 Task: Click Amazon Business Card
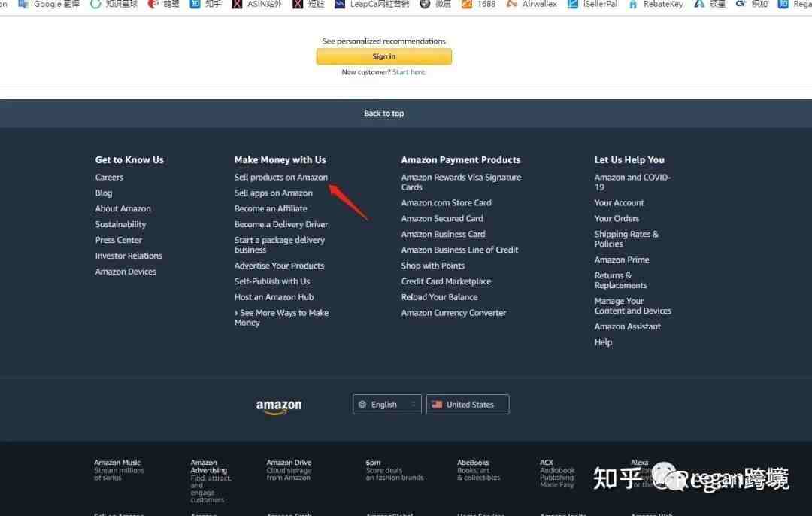coord(444,234)
